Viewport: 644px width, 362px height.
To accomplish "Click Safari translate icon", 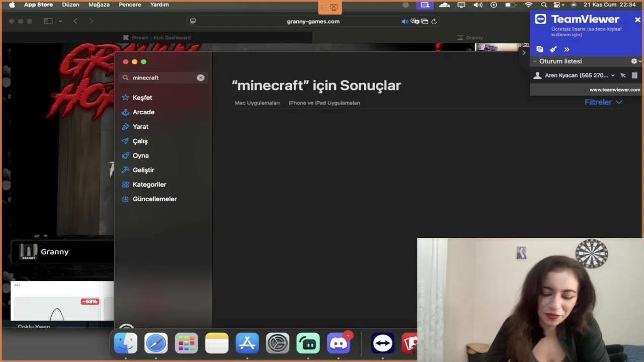I will tap(415, 21).
